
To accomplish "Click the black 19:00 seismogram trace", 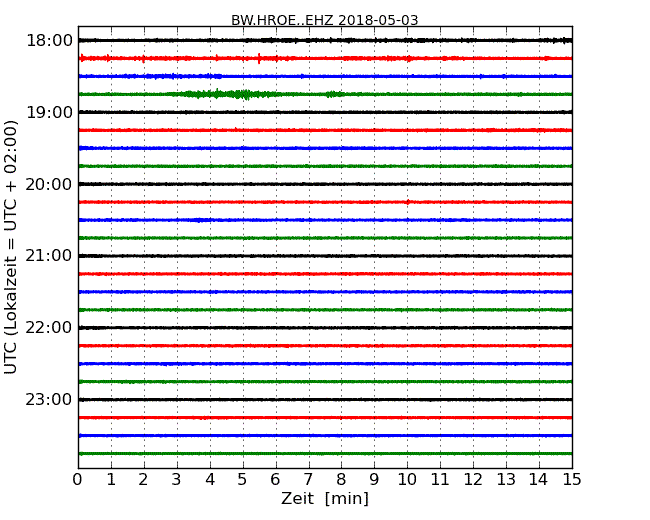I will 325,112.
